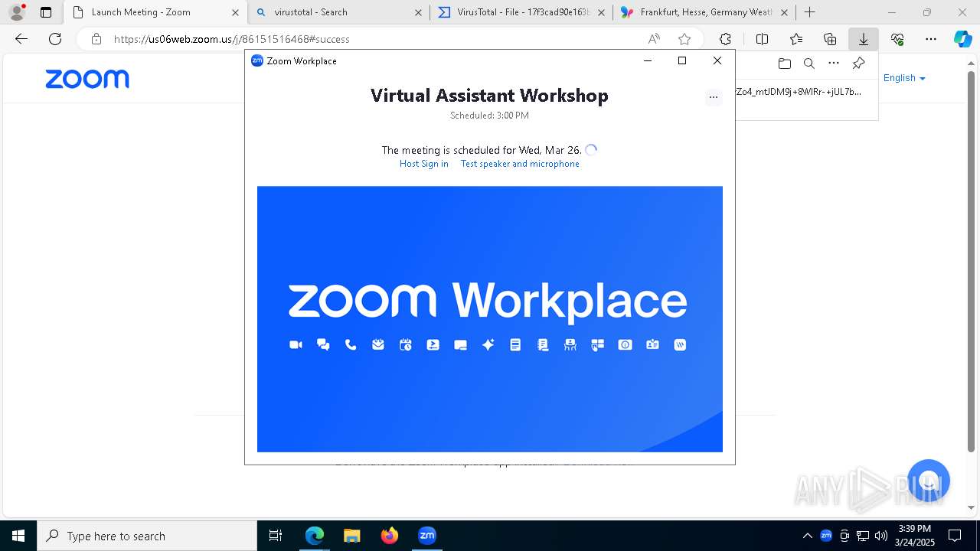Launch Firefox from taskbar
980x551 pixels.
point(389,536)
